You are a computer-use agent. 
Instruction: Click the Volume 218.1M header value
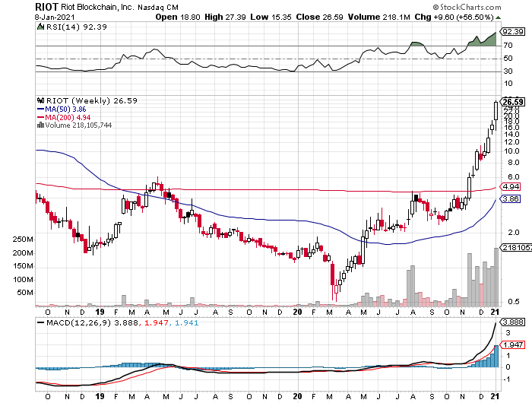[x=379, y=17]
